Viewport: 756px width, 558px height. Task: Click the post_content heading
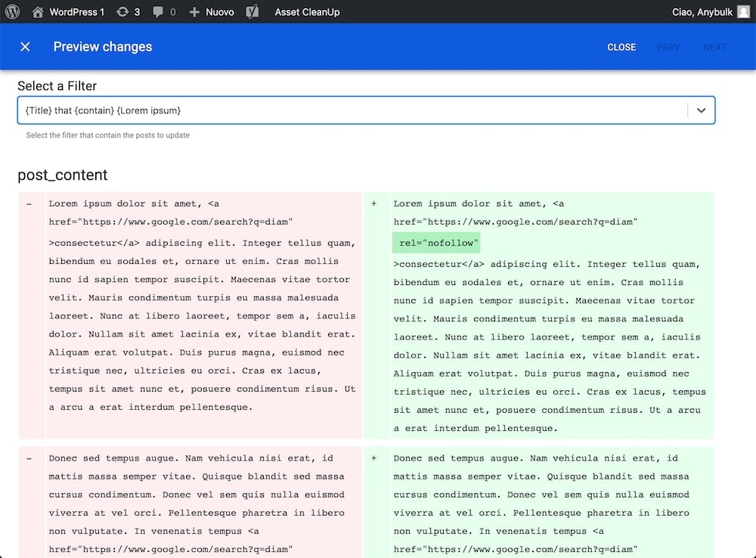(x=63, y=175)
